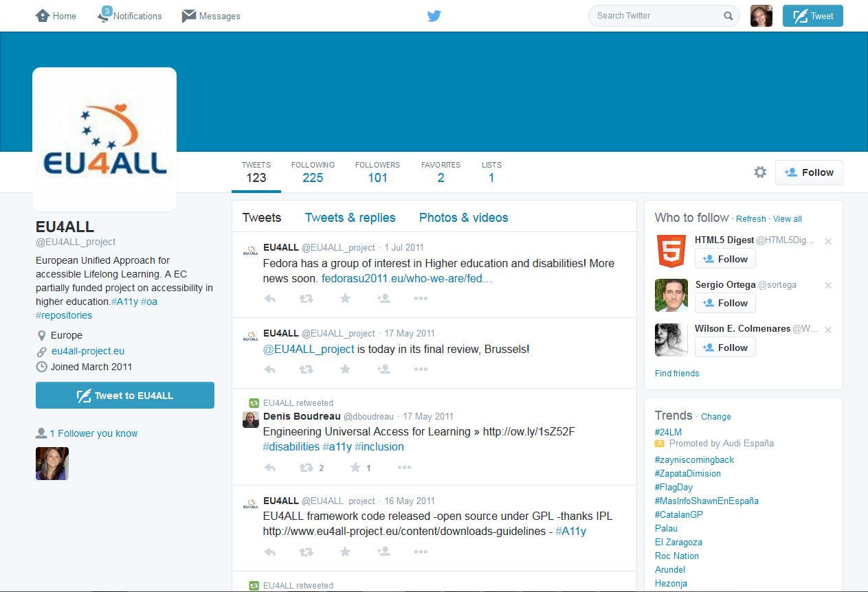Reply to the framework code released tweet
The image size is (868, 592).
[270, 552]
